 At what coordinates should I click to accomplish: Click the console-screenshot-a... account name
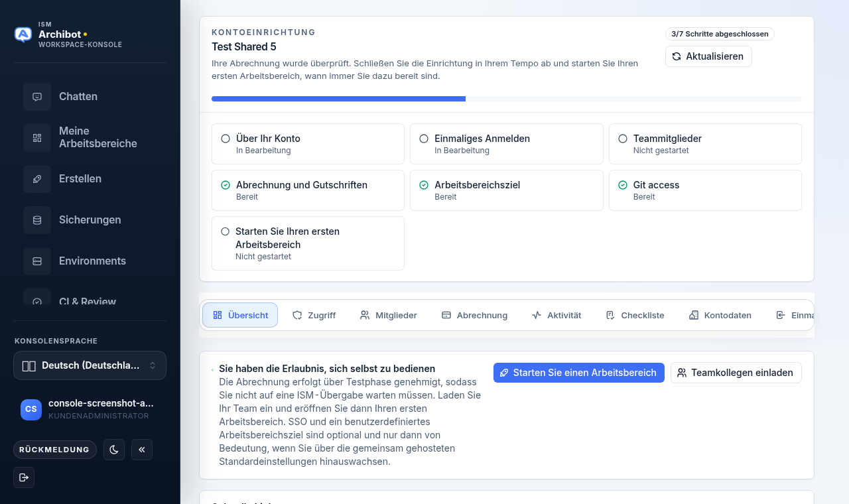click(101, 403)
